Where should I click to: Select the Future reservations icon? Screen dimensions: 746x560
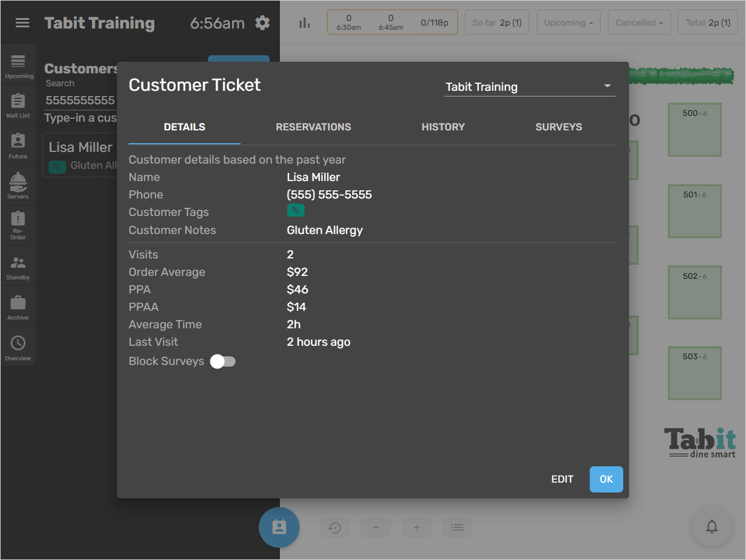tap(18, 145)
